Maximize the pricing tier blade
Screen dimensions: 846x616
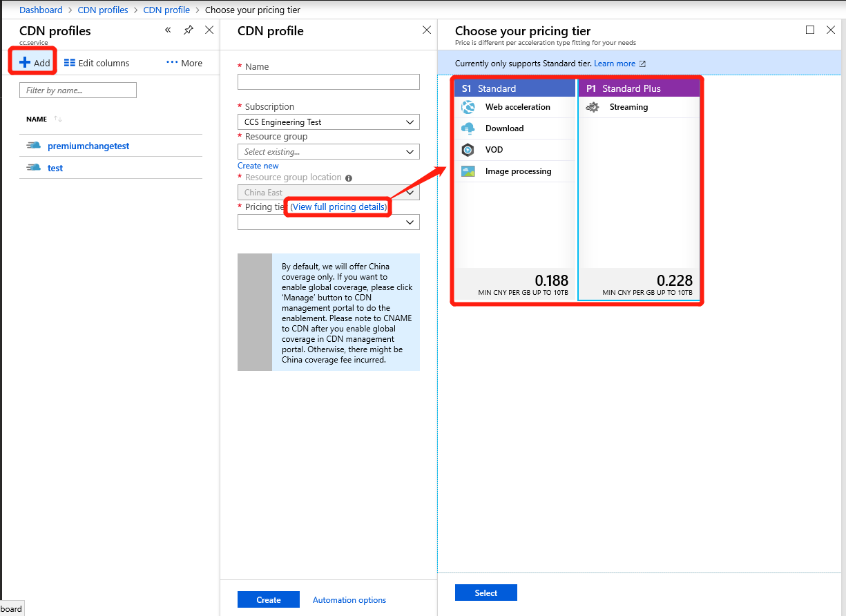(x=810, y=30)
